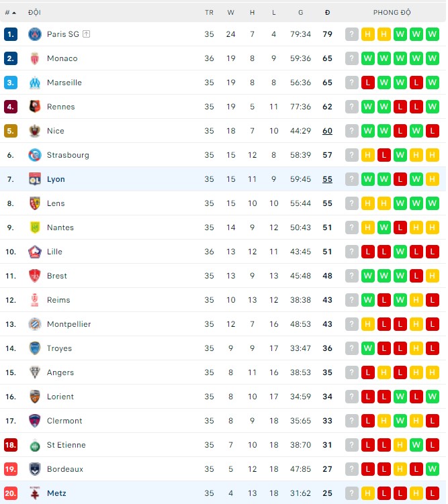Click the St Etienne club crest
The width and height of the screenshot is (448, 504).
point(35,445)
